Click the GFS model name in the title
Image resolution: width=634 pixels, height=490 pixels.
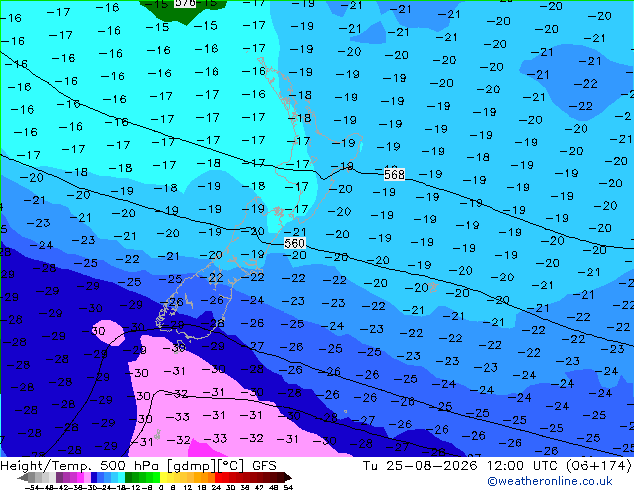[264, 466]
